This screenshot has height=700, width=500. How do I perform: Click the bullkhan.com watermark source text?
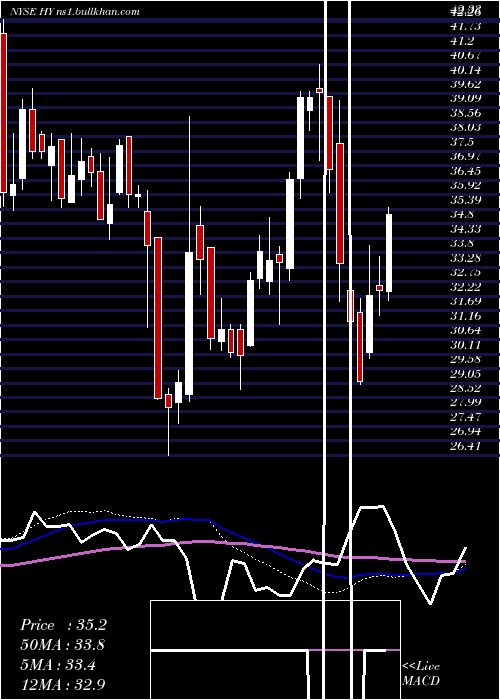click(x=99, y=11)
